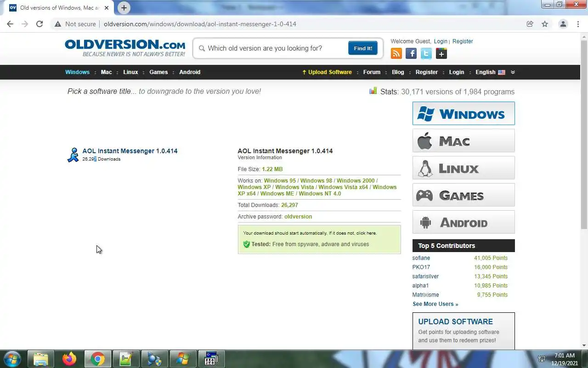Open contributor Matrixisme's profile
The height and width of the screenshot is (368, 588).
425,295
